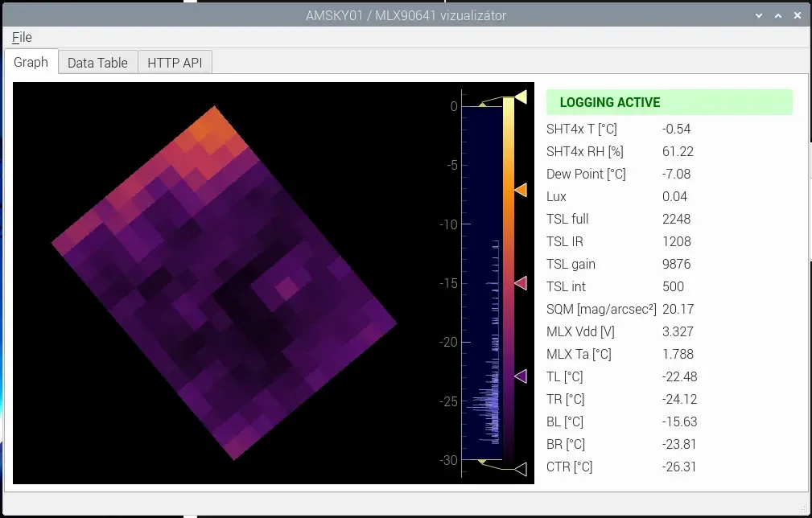The image size is (812, 518).
Task: Click the TR value -24.12
Action: (x=679, y=399)
